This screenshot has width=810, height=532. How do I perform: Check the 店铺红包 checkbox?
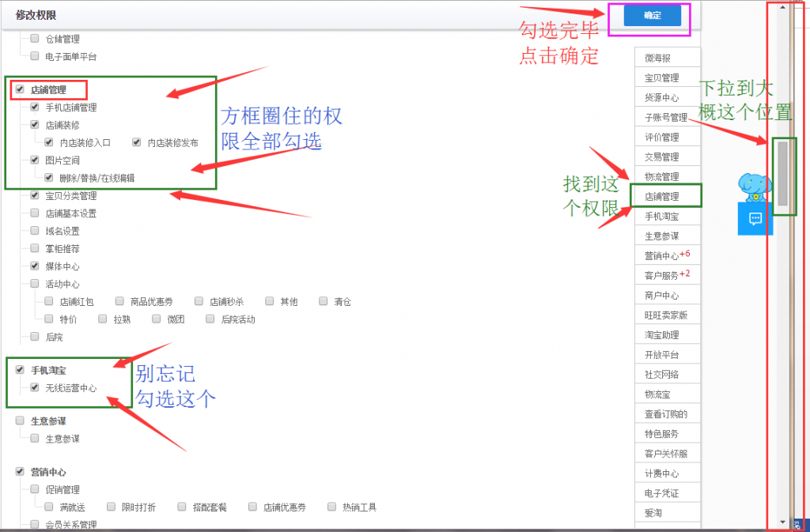[x=49, y=301]
